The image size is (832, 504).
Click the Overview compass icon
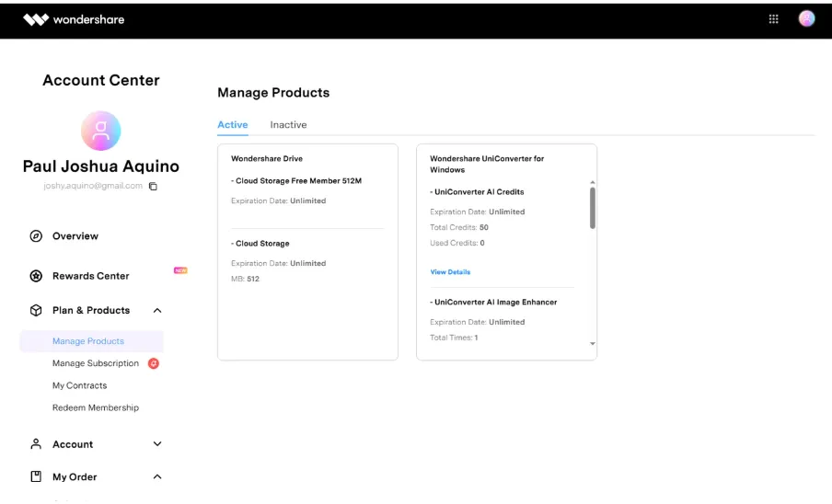point(36,235)
